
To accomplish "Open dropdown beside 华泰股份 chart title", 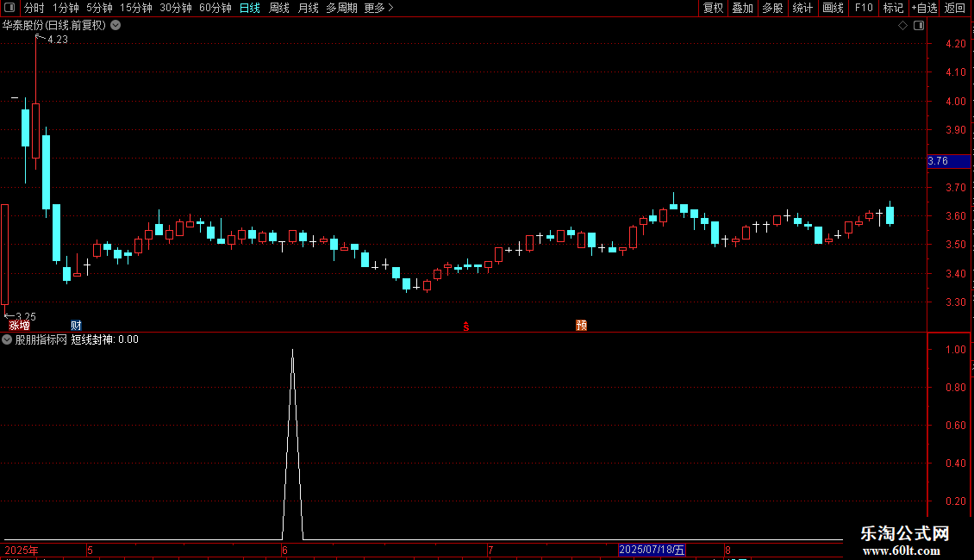I will [116, 26].
